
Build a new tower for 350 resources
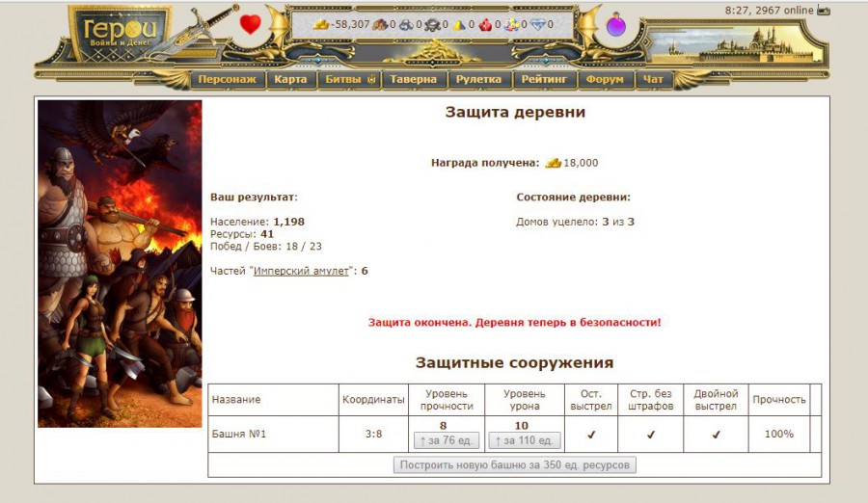[x=514, y=465]
